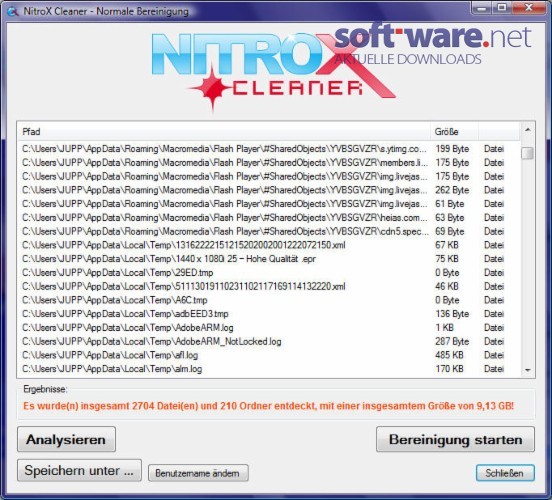Open Benutzername ändern
Screen dimensions: 552x500
tap(198, 473)
